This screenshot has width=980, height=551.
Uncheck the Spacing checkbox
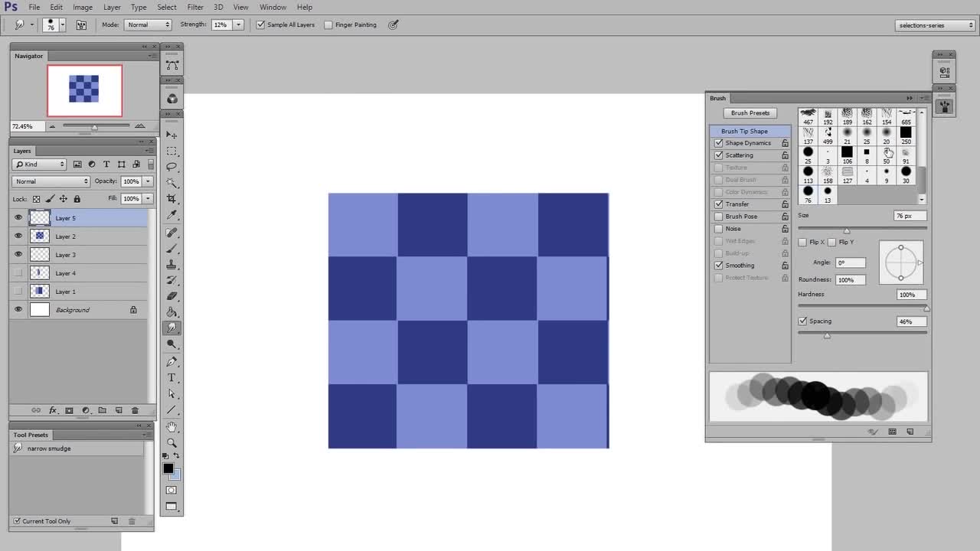(x=802, y=321)
